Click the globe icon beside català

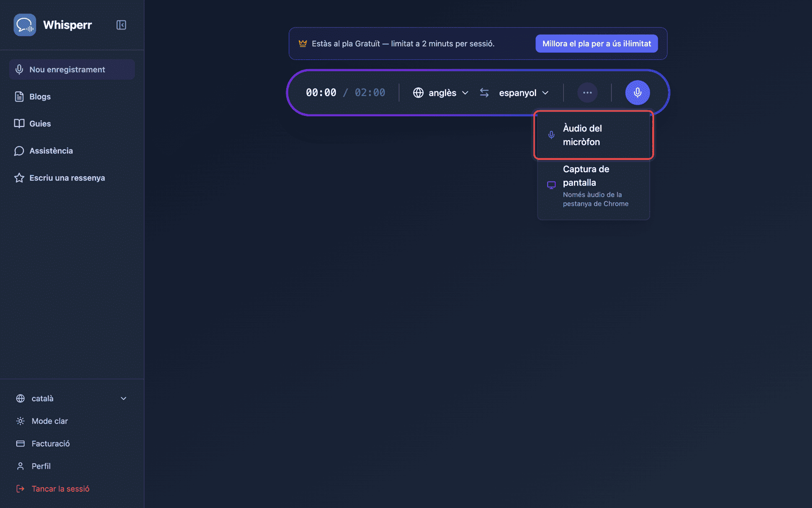(20, 399)
